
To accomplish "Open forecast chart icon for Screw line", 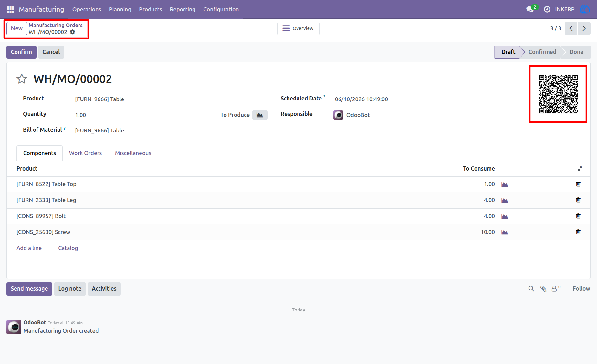I will [505, 232].
